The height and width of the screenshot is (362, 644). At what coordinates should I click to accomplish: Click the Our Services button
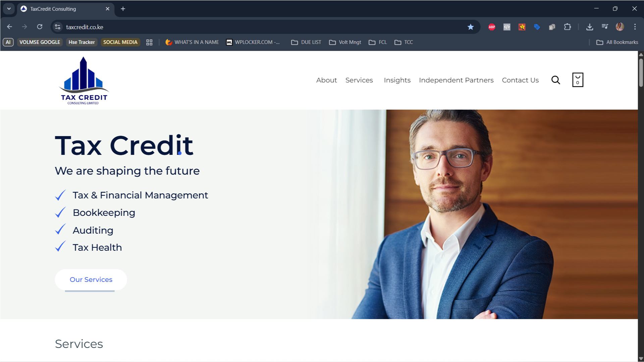[x=91, y=280]
